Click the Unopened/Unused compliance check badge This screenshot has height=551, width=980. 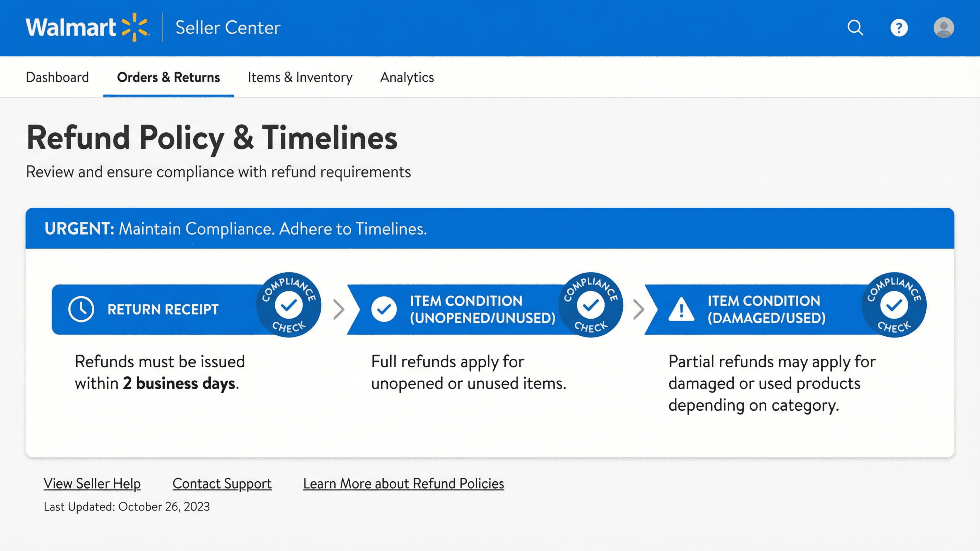coord(591,305)
